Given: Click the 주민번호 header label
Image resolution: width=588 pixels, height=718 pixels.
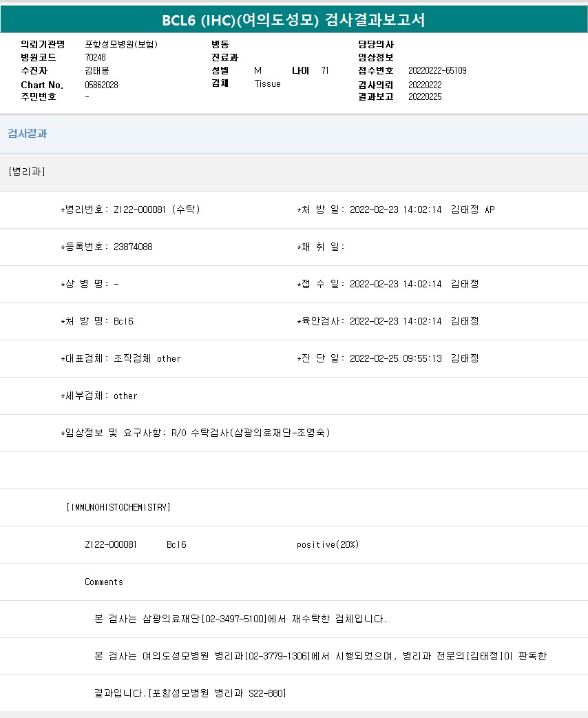Looking at the screenshot, I should pos(39,96).
